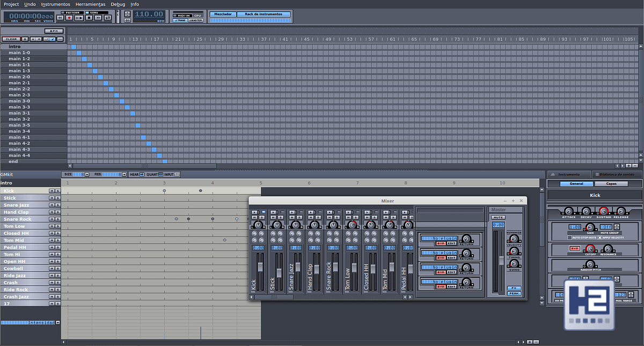Open the pattern SIZE dropdown
Viewport: 644px width, 346px height.
pyautogui.click(x=87, y=175)
